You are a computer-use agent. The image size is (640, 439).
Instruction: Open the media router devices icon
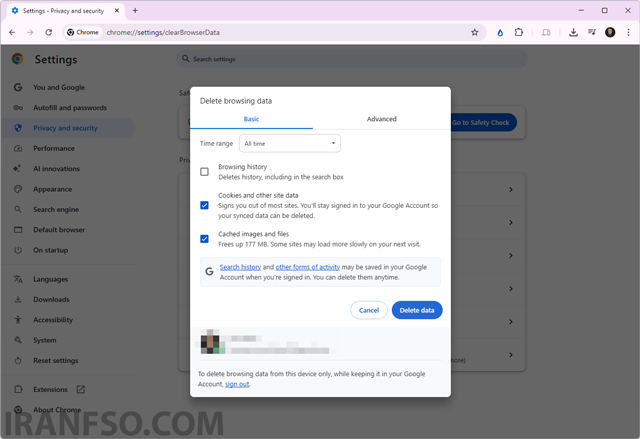546,32
